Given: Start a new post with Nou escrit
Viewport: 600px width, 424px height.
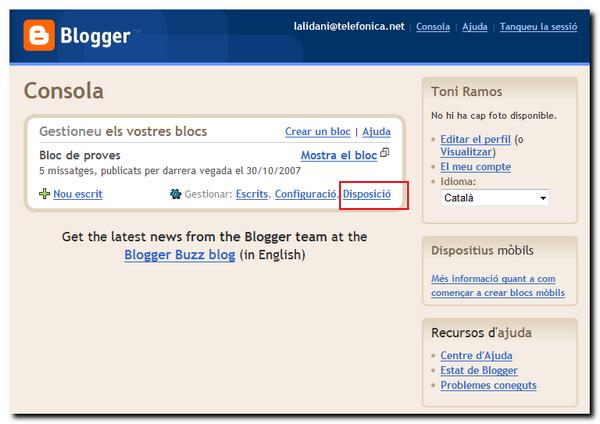Looking at the screenshot, I should [77, 194].
